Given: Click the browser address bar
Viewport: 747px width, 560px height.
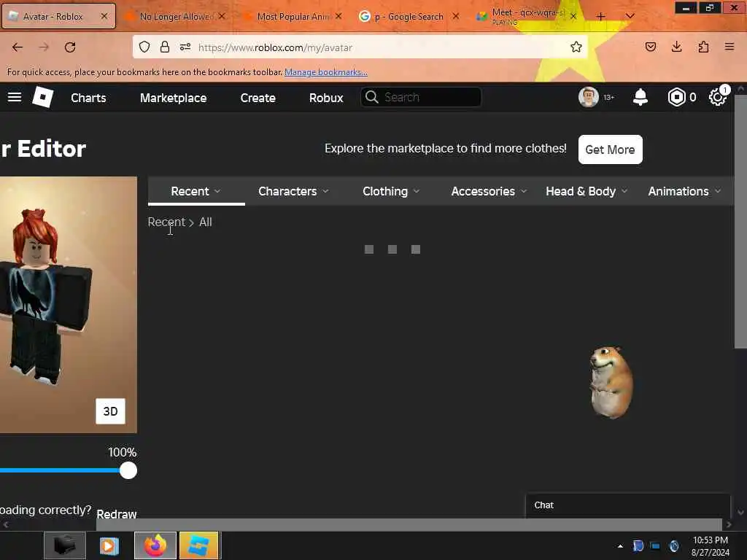Looking at the screenshot, I should pyautogui.click(x=360, y=47).
